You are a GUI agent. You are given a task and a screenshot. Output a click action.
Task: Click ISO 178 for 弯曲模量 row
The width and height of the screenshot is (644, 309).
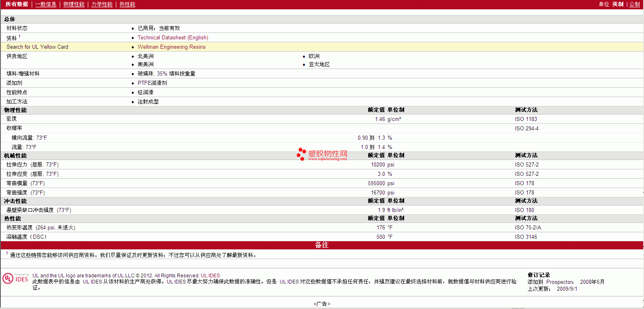(524, 183)
